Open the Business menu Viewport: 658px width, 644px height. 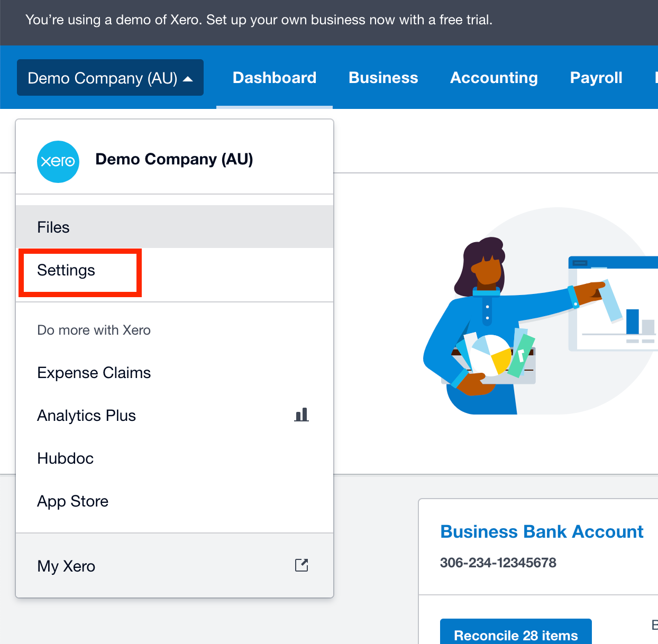pos(383,78)
